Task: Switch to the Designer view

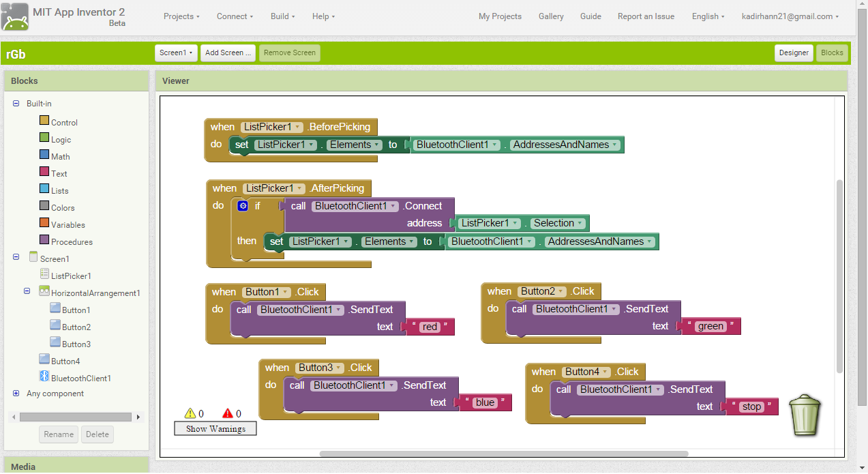Action: pyautogui.click(x=794, y=53)
